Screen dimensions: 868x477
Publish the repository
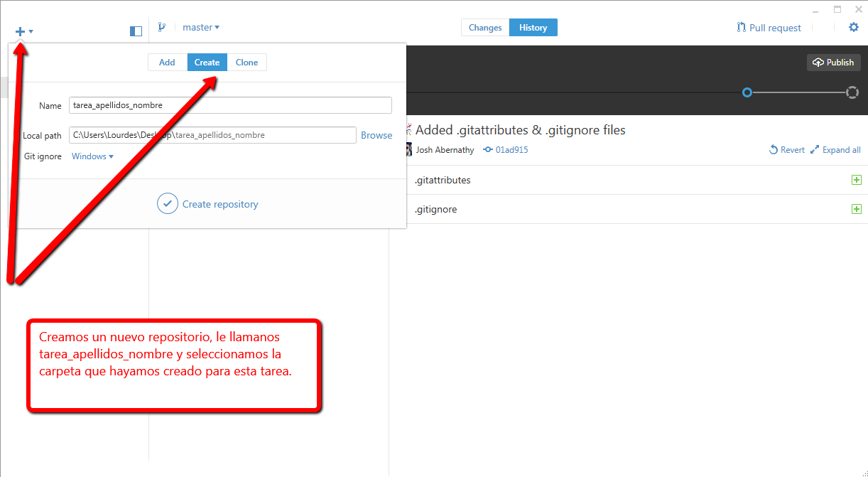tap(833, 63)
